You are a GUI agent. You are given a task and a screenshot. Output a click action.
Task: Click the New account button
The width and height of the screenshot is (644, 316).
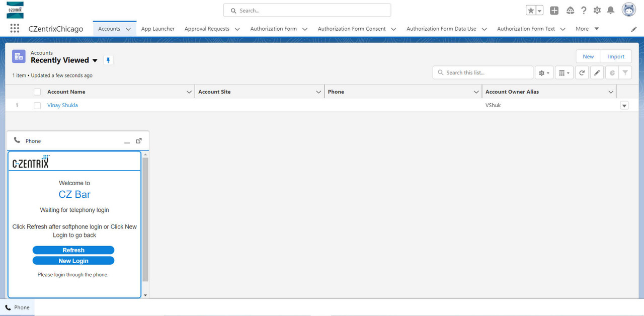pyautogui.click(x=588, y=56)
